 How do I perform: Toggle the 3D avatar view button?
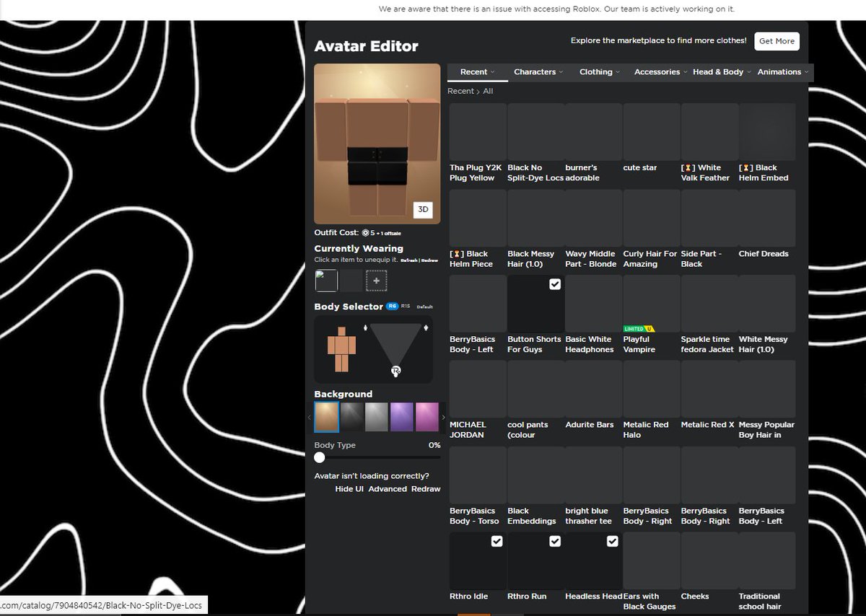point(423,209)
